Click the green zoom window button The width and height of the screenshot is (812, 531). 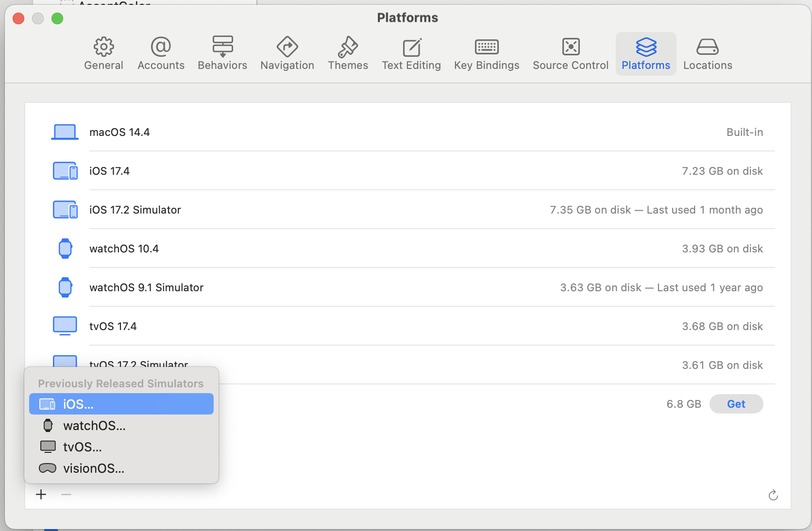pos(57,18)
